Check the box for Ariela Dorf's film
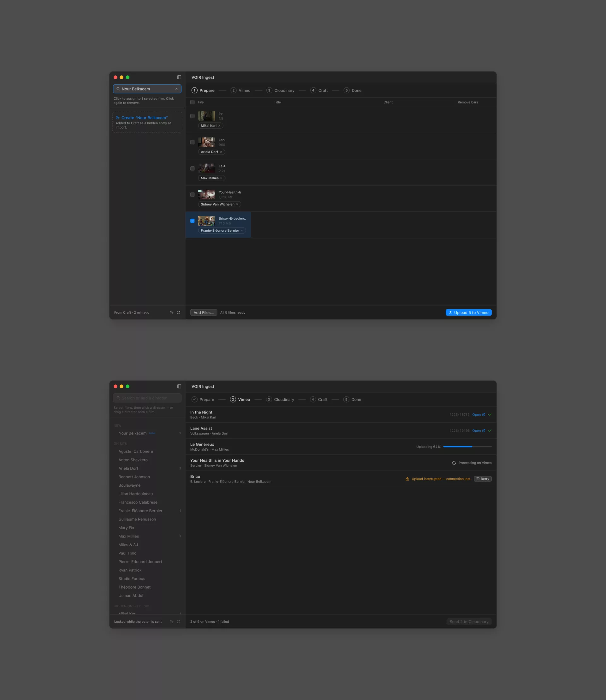 [x=193, y=142]
